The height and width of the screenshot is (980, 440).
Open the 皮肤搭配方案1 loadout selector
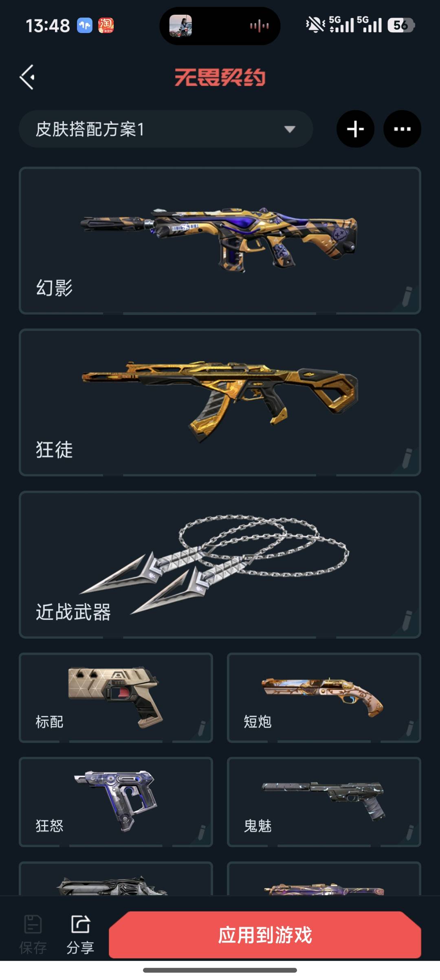[x=166, y=129]
